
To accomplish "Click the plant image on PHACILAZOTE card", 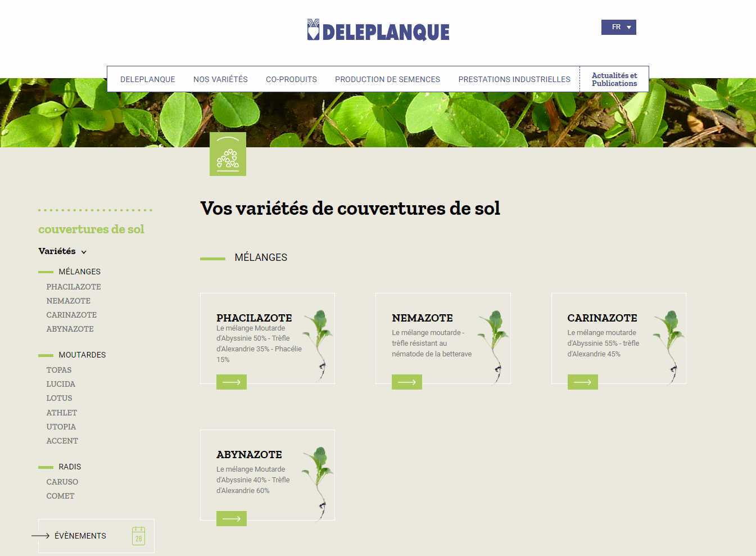I will click(x=318, y=345).
